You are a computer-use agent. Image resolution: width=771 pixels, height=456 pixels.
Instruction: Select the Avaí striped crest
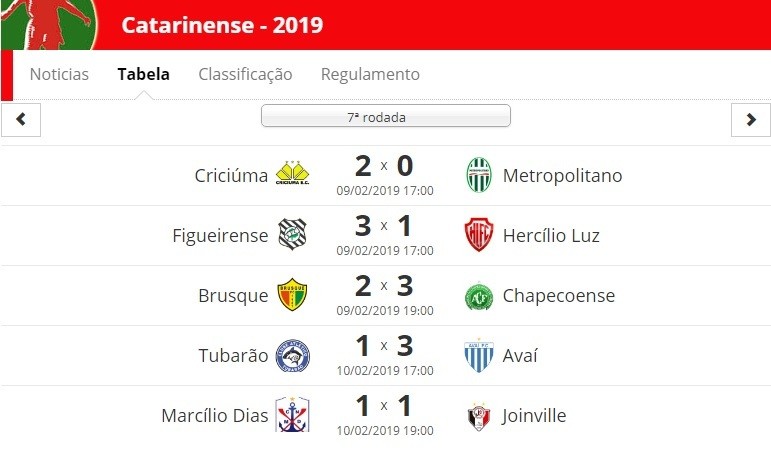479,355
